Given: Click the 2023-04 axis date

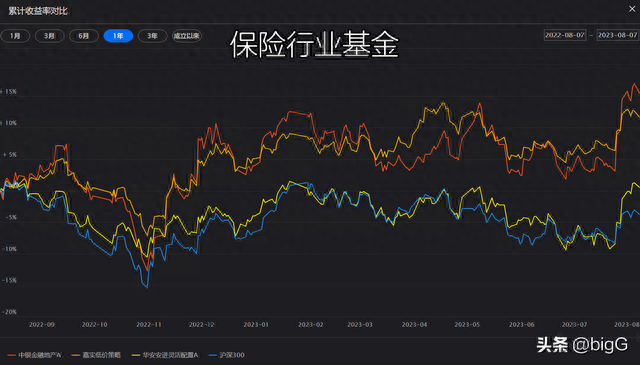Looking at the screenshot, I should pyautogui.click(x=414, y=325).
